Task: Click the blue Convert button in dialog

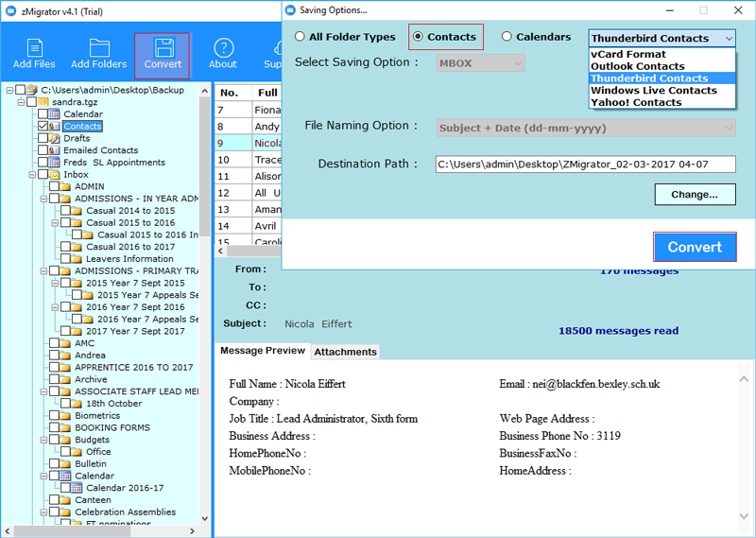Action: point(695,247)
